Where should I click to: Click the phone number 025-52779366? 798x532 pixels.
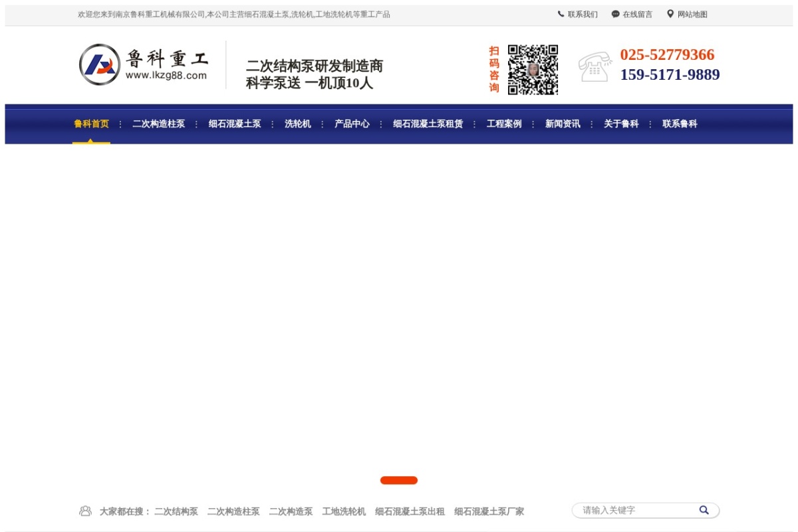pos(667,55)
